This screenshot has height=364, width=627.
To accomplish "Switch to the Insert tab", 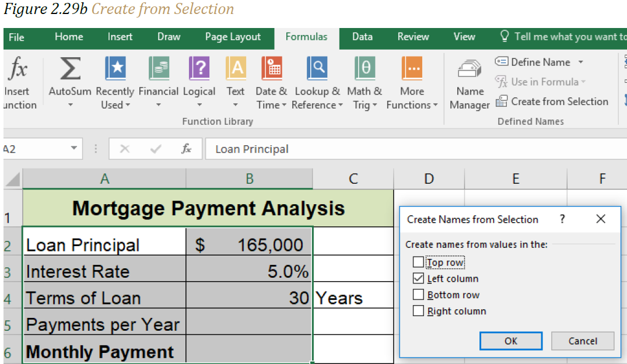I will pos(120,37).
